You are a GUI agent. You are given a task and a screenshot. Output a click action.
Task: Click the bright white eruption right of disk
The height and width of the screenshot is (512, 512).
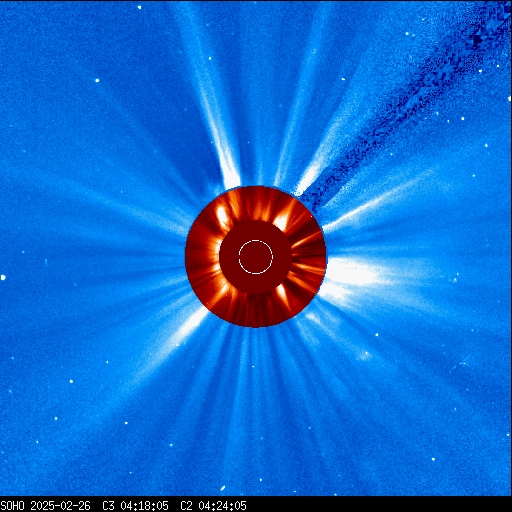point(353,277)
